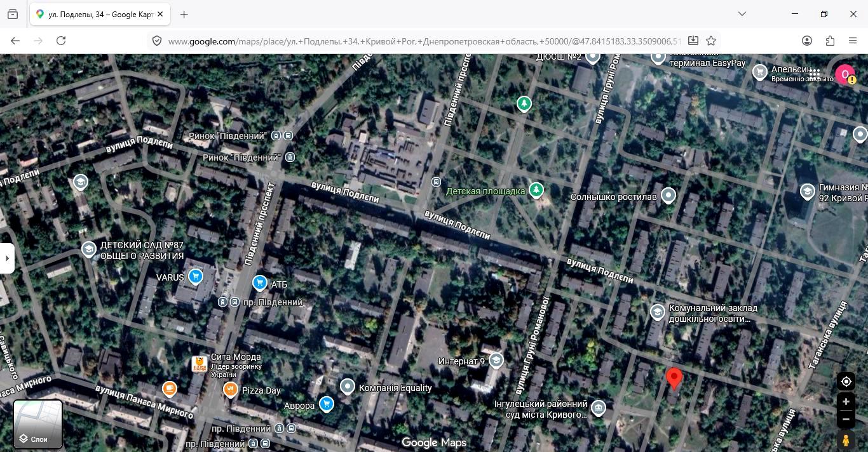Open the Слои layers thumbnail
The width and height of the screenshot is (868, 452).
(x=38, y=424)
